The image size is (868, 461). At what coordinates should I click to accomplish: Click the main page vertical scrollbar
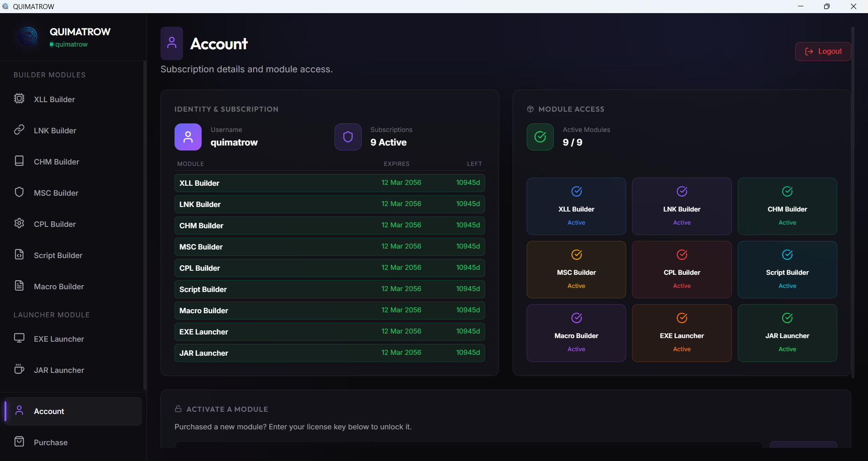point(853,202)
